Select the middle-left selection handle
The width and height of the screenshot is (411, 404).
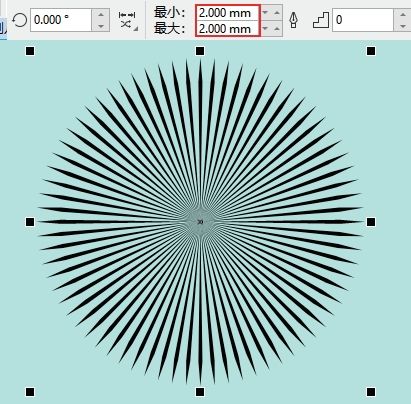(30, 222)
